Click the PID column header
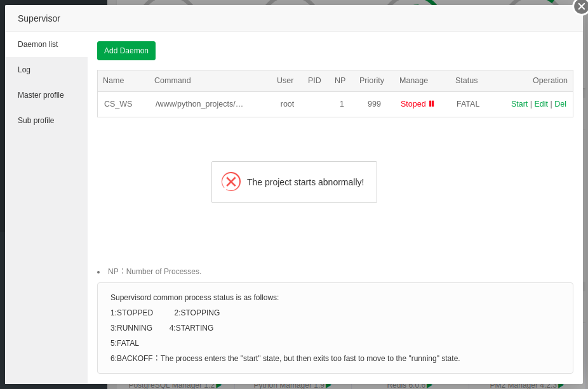The image size is (588, 389). click(314, 81)
